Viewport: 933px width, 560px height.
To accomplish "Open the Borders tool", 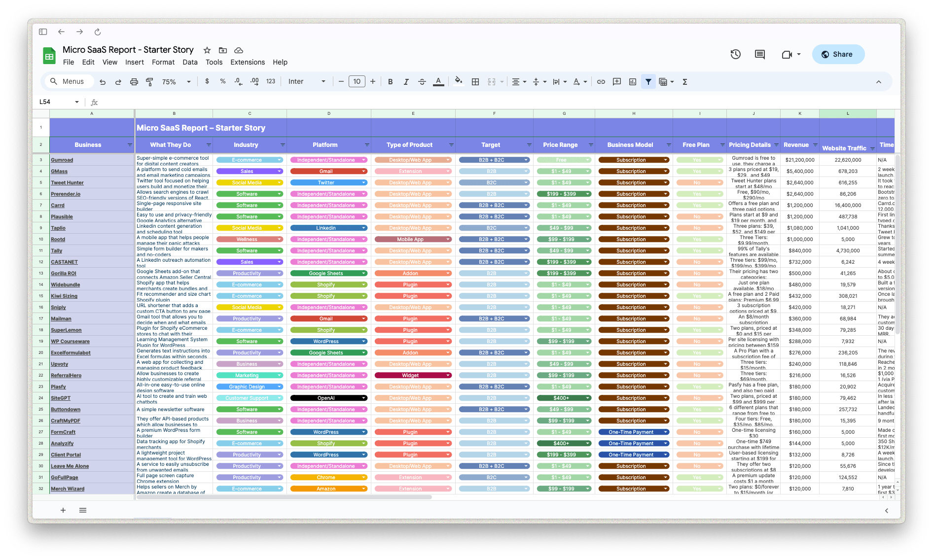I will 475,82.
